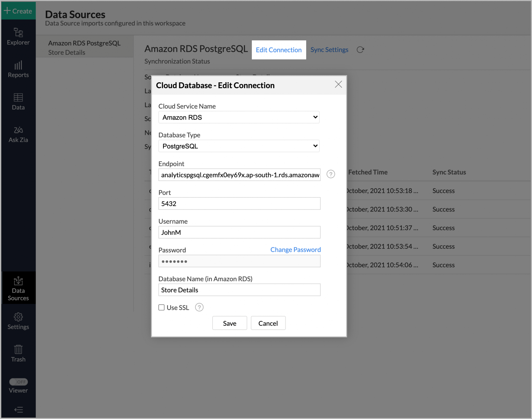Click the Synchronization Status heading

[x=177, y=61]
